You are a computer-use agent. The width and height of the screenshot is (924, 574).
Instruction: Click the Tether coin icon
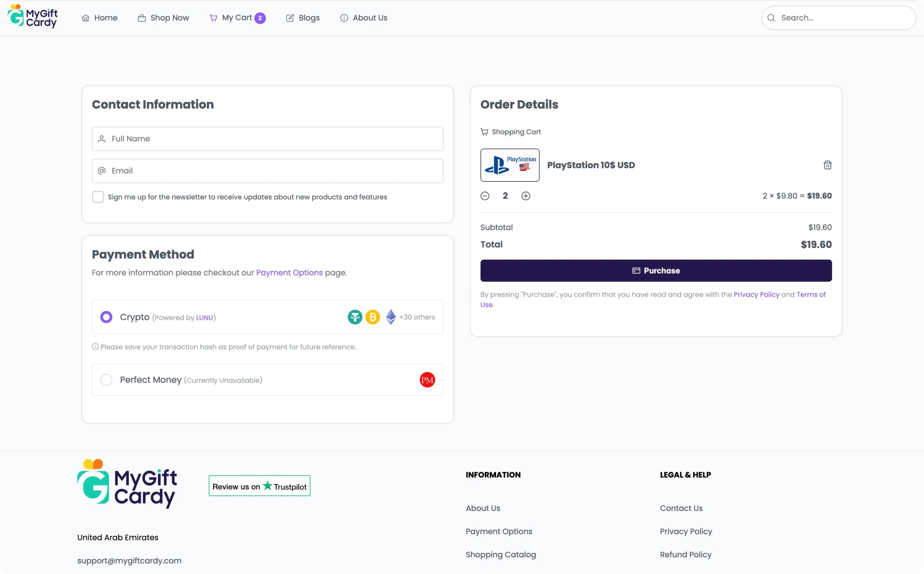pos(355,317)
